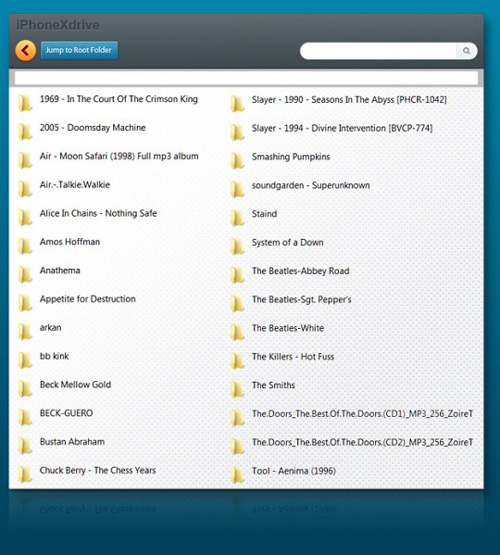Select 'Alice In Chains - Nothing Safe' name
The image size is (500, 555).
tap(98, 213)
